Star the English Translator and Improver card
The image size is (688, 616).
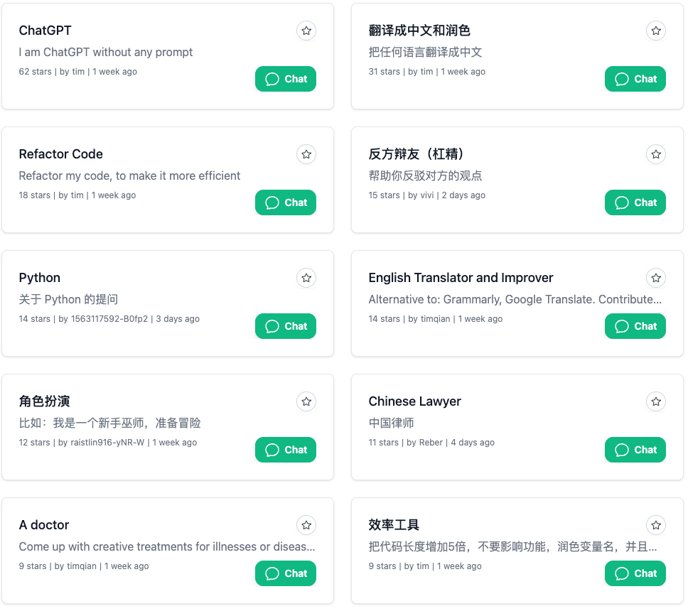click(656, 279)
